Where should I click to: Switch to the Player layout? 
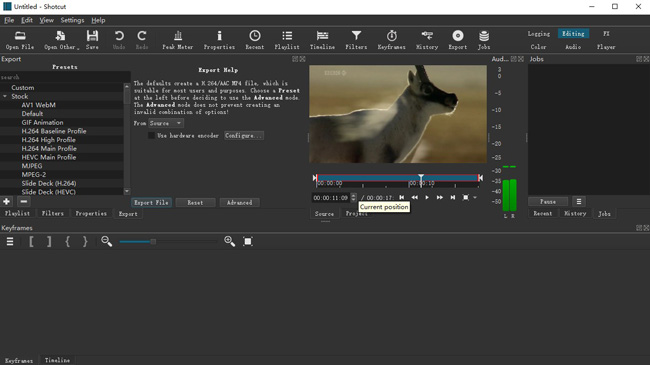606,47
